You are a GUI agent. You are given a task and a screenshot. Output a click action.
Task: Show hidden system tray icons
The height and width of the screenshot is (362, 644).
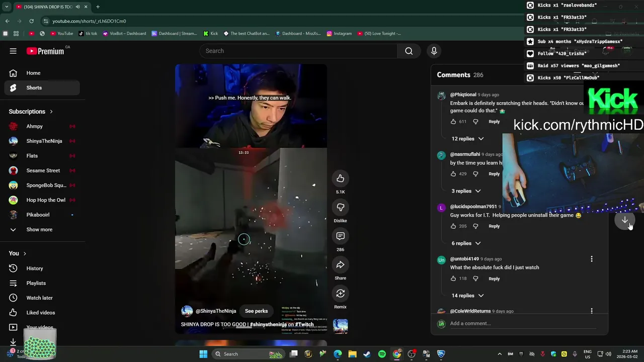pos(500,354)
